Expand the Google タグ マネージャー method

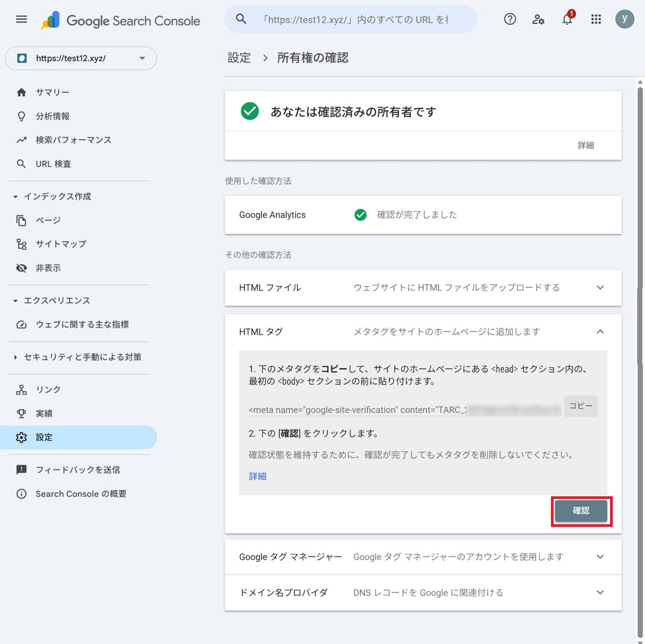pyautogui.click(x=600, y=557)
